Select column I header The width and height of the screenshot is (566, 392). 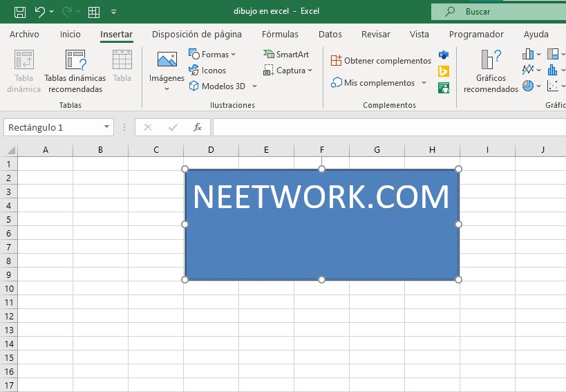click(487, 150)
